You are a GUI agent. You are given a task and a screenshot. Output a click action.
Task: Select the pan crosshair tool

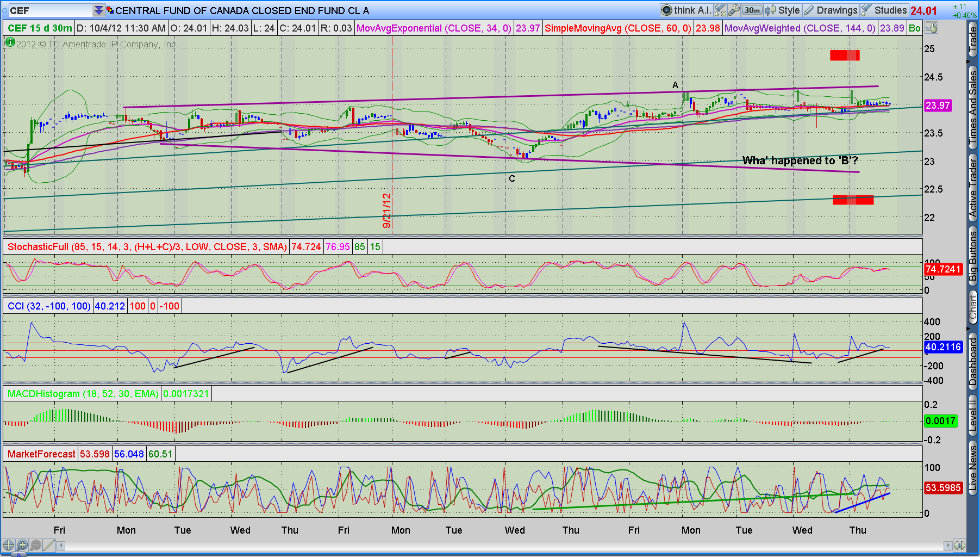pyautogui.click(x=8, y=544)
